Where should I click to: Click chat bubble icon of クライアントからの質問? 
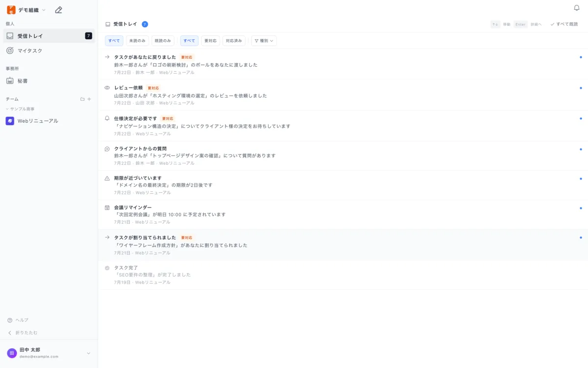coord(107,149)
